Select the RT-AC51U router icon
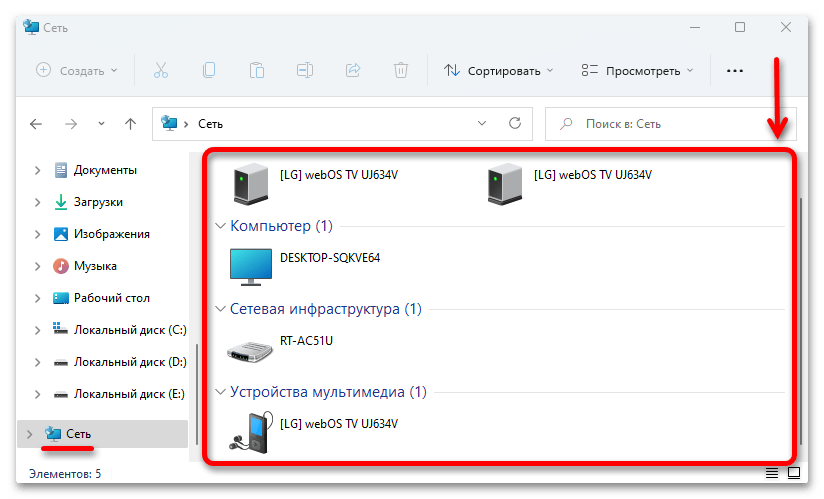The height and width of the screenshot is (499, 824). [250, 351]
